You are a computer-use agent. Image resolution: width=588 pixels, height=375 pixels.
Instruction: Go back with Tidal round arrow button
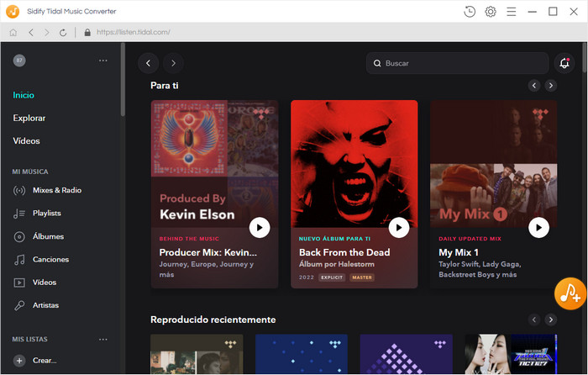[x=148, y=63]
